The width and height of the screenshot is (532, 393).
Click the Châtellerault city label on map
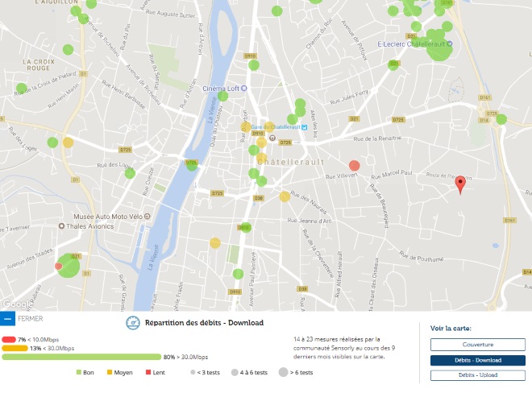click(x=291, y=162)
